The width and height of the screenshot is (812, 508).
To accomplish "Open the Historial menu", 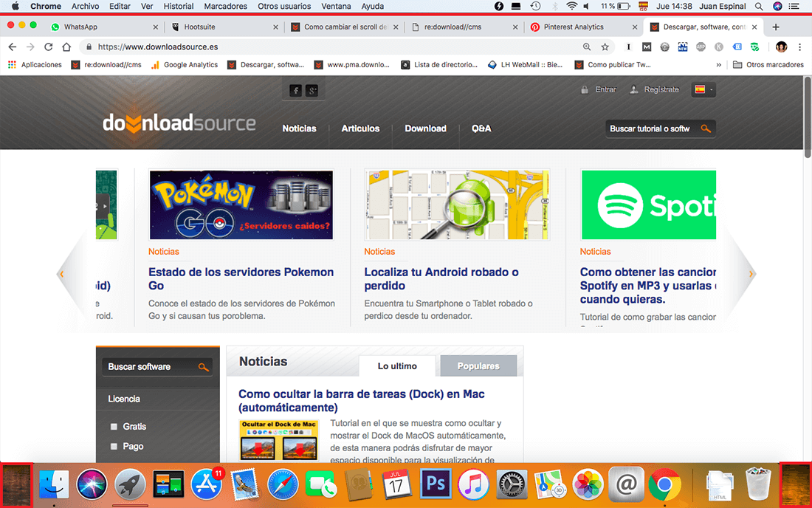I will 178,6.
